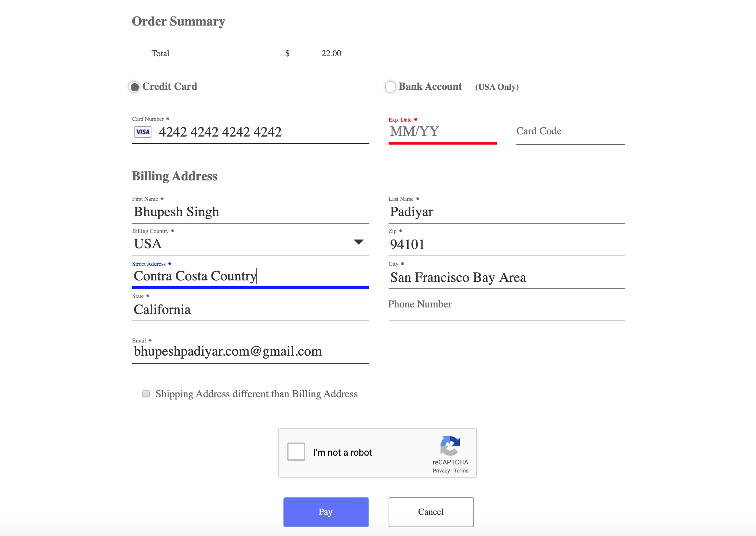756x536 pixels.
Task: Open the Billing Country dropdown arrow
Action: [x=358, y=242]
